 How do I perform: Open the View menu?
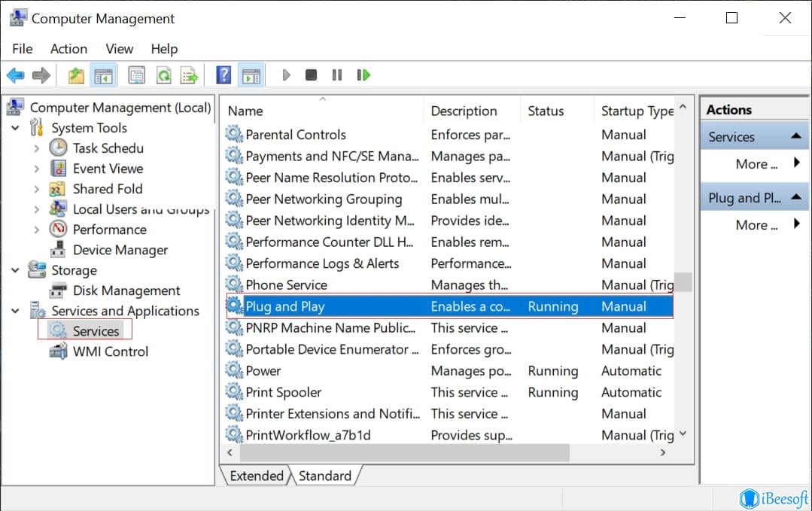[119, 49]
